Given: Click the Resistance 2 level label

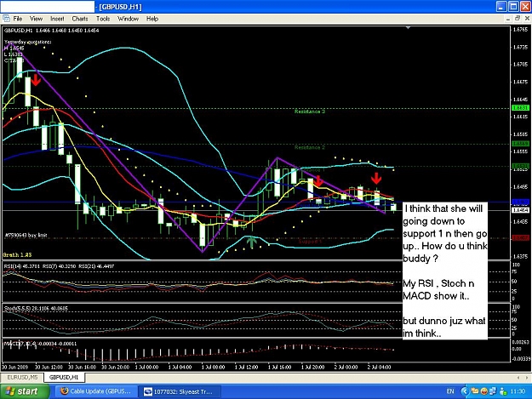Looking at the screenshot, I should point(310,147).
